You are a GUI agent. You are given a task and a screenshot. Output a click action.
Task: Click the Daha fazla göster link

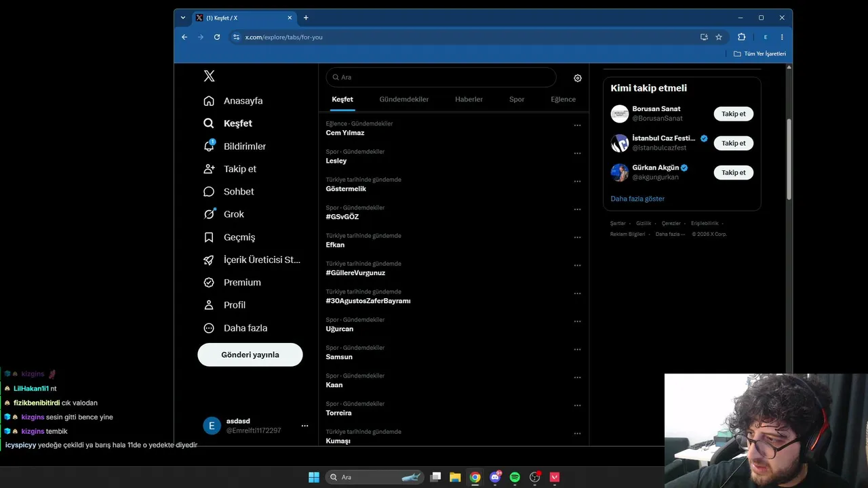pyautogui.click(x=637, y=199)
